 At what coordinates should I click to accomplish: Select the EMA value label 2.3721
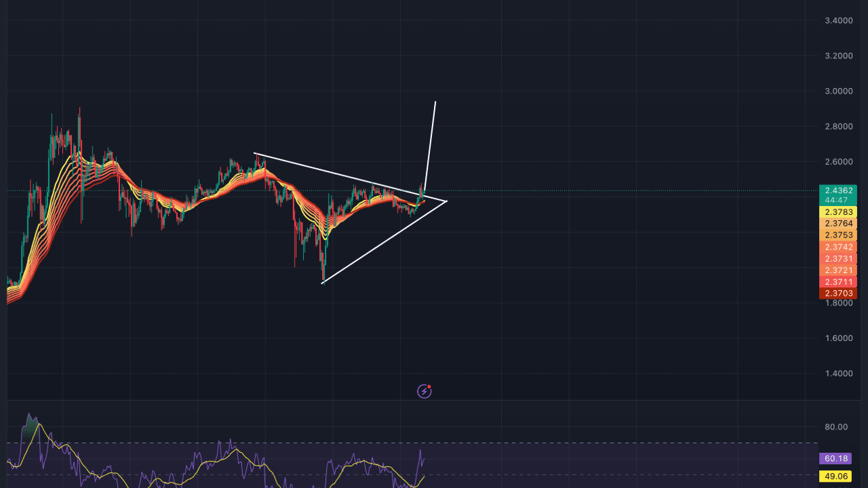[838, 270]
